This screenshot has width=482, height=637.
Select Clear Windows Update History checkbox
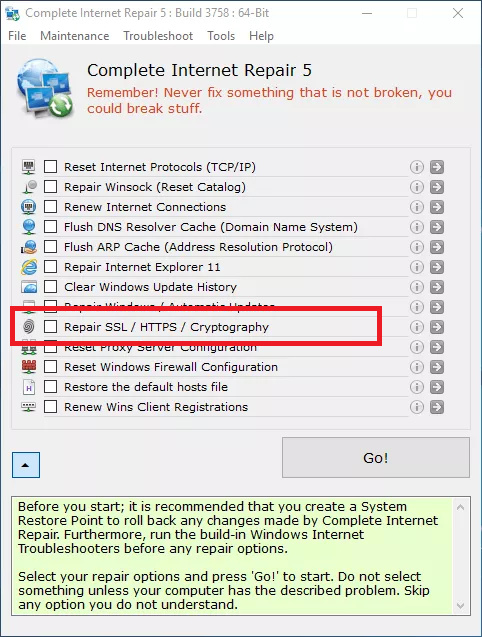[50, 286]
